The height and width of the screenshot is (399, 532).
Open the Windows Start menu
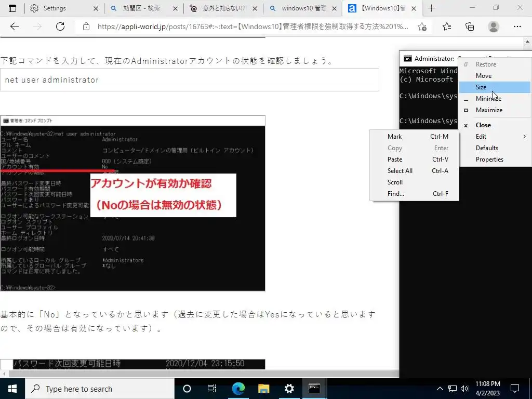coord(12,389)
